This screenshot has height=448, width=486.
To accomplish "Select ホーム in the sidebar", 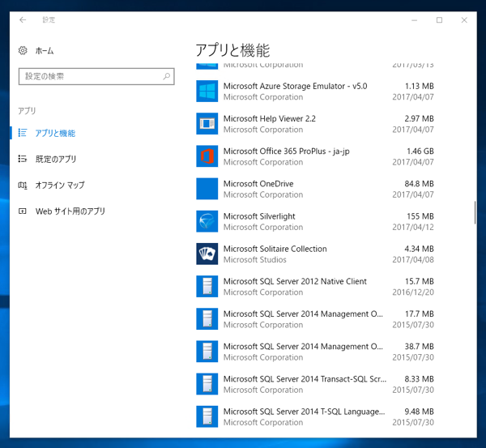I will point(45,51).
